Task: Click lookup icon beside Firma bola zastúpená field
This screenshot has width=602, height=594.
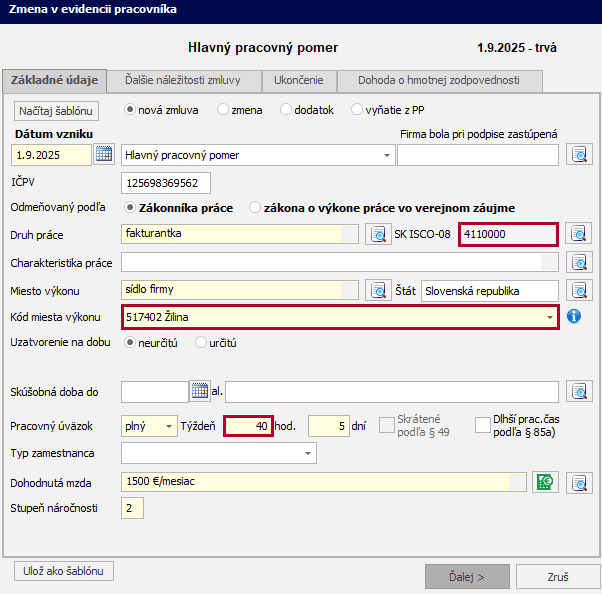Action: 579,154
